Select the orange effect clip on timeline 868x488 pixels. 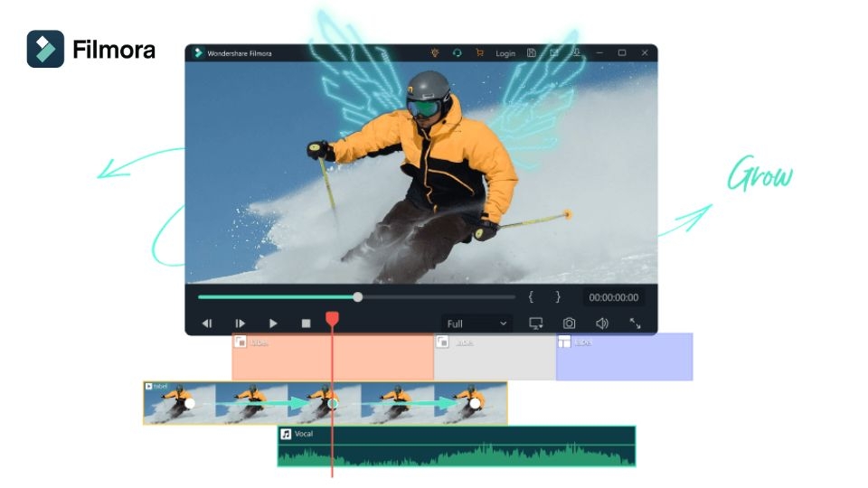click(x=333, y=357)
